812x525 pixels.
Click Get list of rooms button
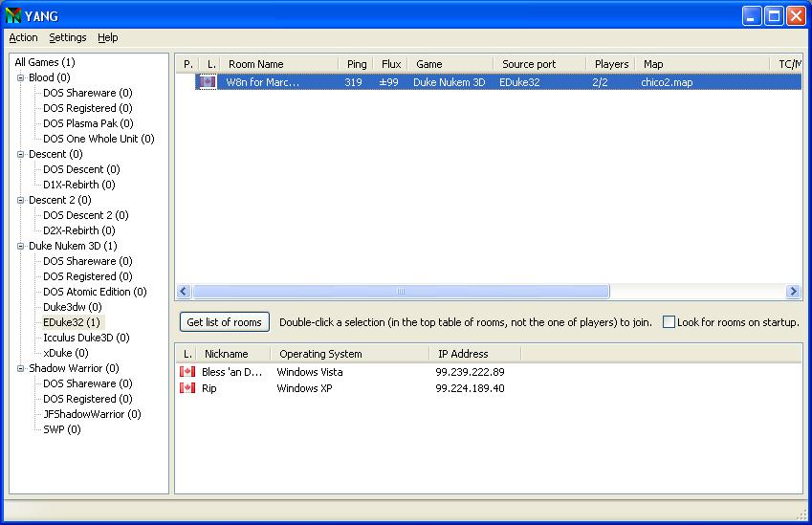click(224, 322)
